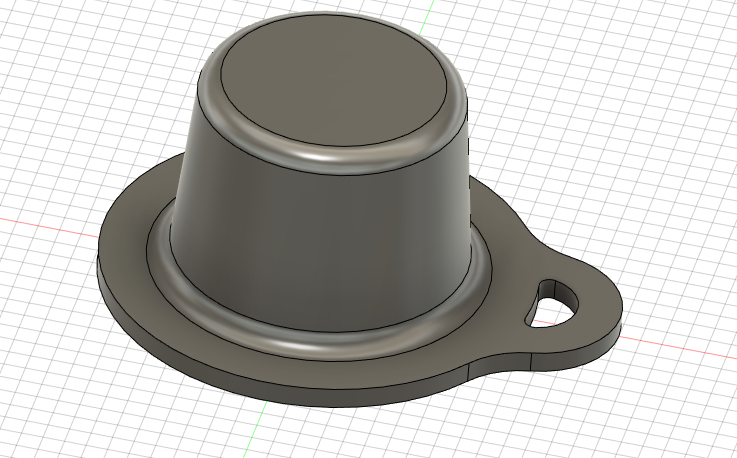Select the teardrop-shaped hole in the tab
The width and height of the screenshot is (737, 458).
[551, 305]
